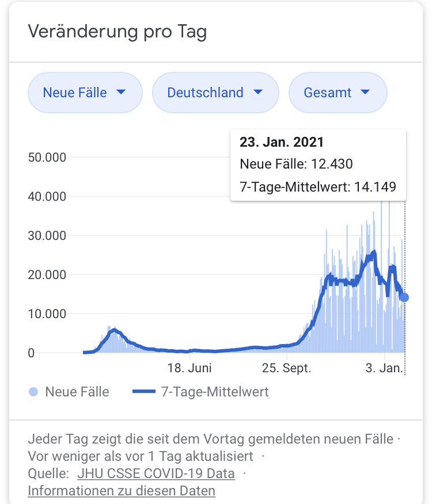Click the "3. Jan." x-axis label
This screenshot has height=504, width=432.
coord(385,368)
